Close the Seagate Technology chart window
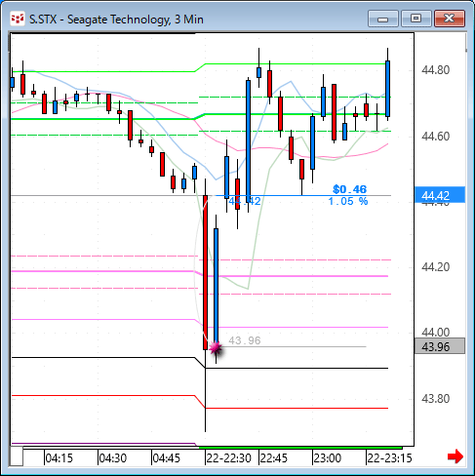The image size is (475, 476). coord(450,19)
